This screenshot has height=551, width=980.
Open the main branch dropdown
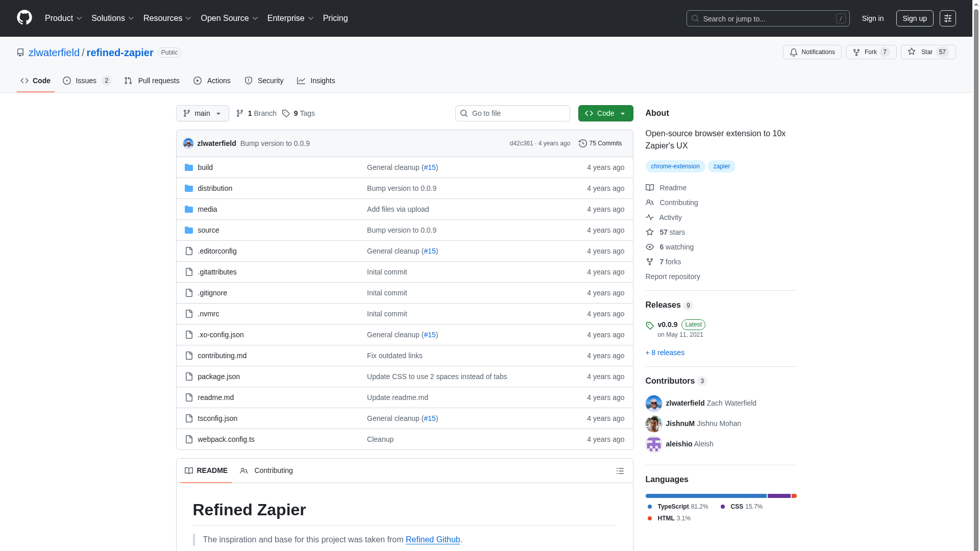pyautogui.click(x=202, y=113)
